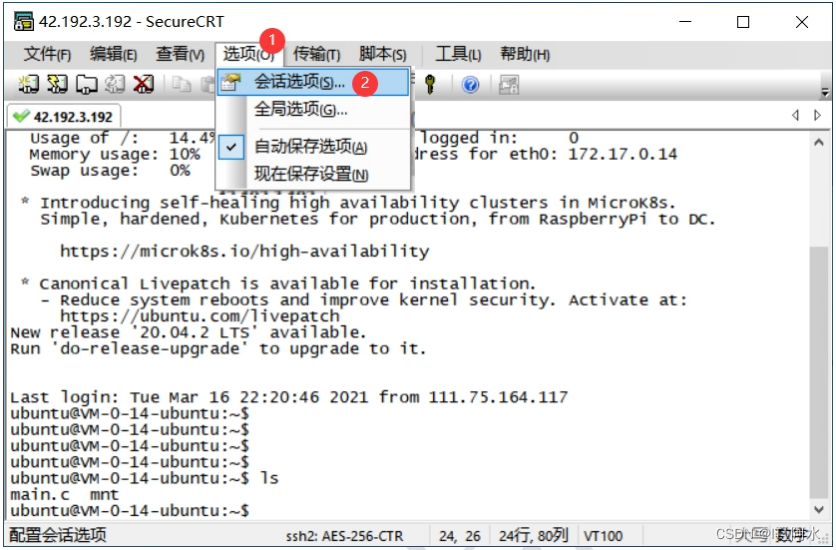Open the 查看(V) menu

tap(180, 54)
